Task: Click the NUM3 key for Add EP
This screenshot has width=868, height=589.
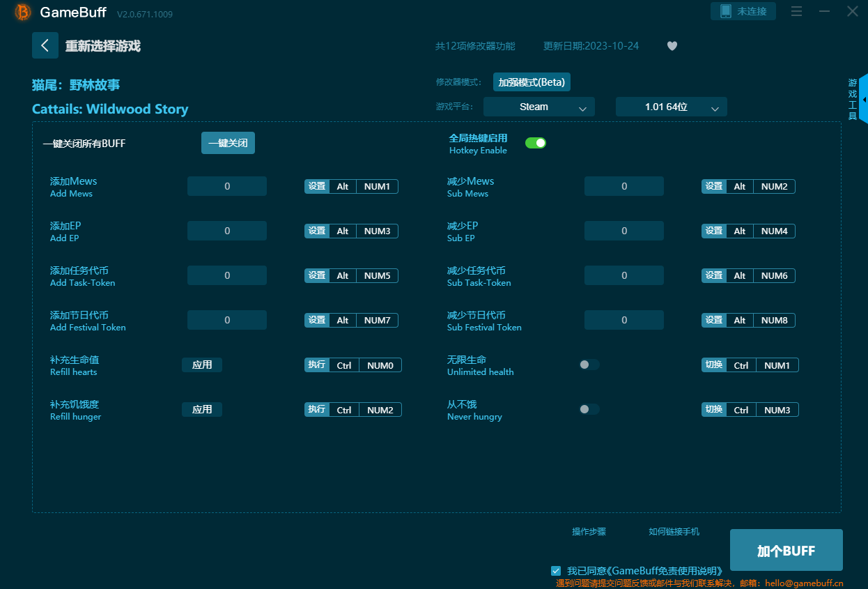Action: pyautogui.click(x=378, y=231)
